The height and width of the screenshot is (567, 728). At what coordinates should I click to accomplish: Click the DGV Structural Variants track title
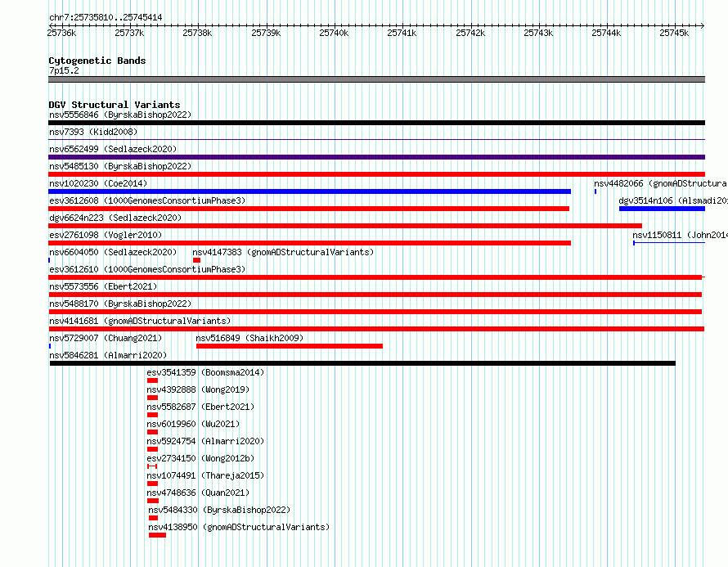[115, 105]
